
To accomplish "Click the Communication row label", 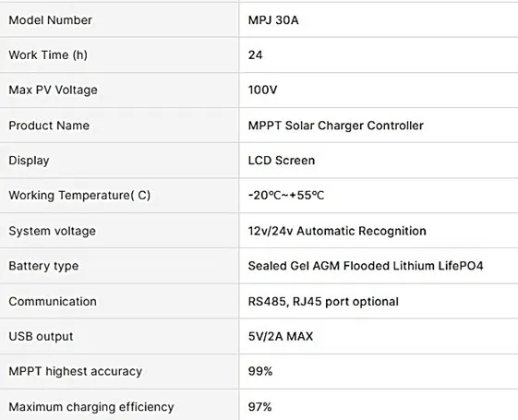I will (x=53, y=302).
